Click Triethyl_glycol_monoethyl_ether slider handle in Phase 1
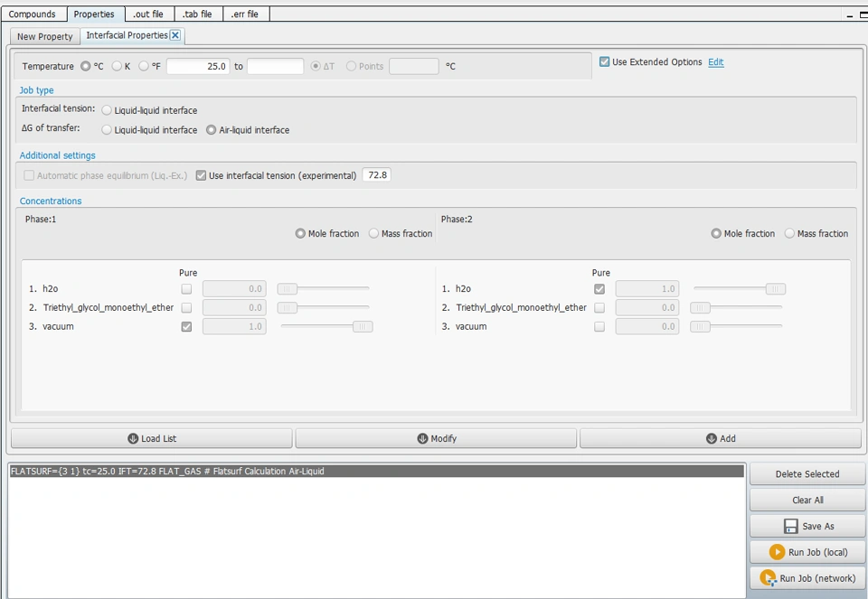 pyautogui.click(x=288, y=307)
